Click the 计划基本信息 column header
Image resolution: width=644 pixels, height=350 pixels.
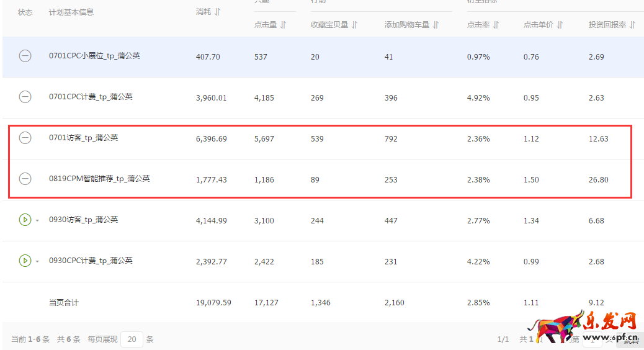(x=71, y=12)
